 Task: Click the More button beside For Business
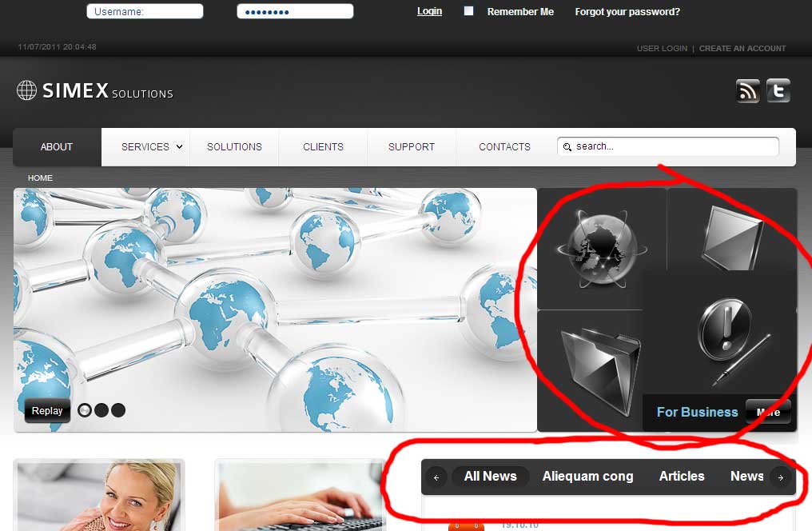coord(768,412)
